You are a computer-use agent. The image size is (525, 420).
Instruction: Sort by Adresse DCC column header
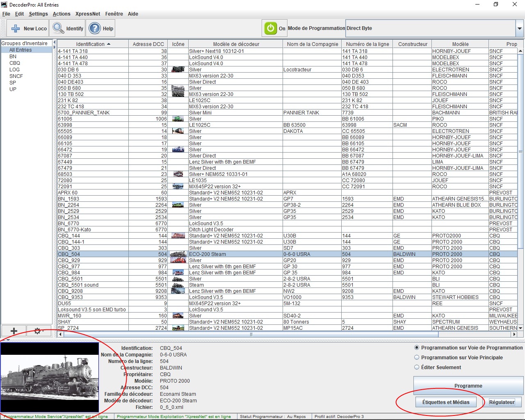[x=148, y=44]
